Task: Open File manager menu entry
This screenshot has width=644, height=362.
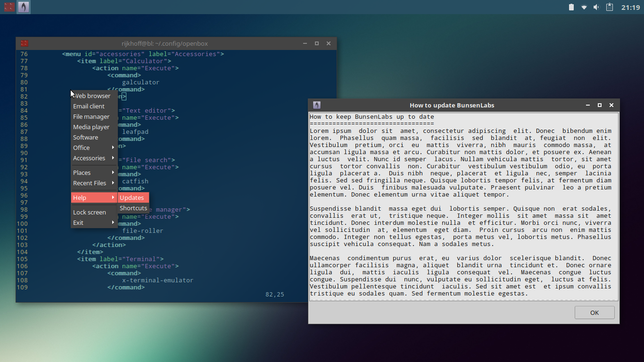Action: [94, 116]
